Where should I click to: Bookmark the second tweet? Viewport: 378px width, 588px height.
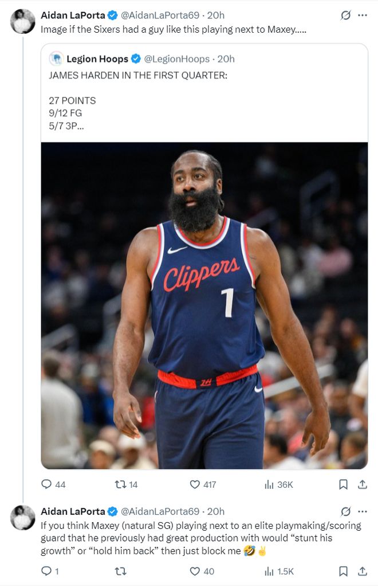[343, 571]
